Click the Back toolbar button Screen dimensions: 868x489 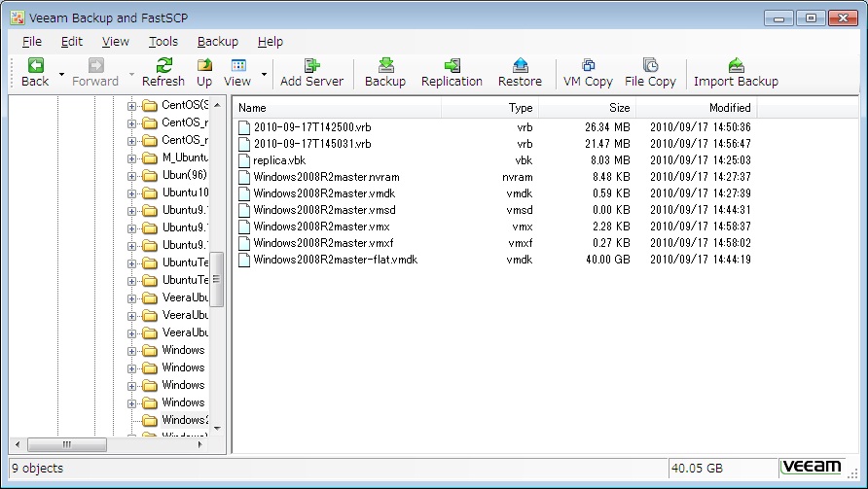(x=35, y=73)
